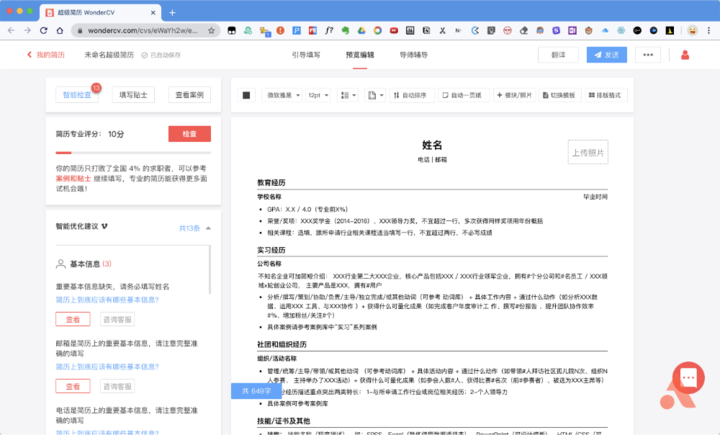Open the help link under the email suggestion
Screen dimensions: 720x435
tap(107, 367)
